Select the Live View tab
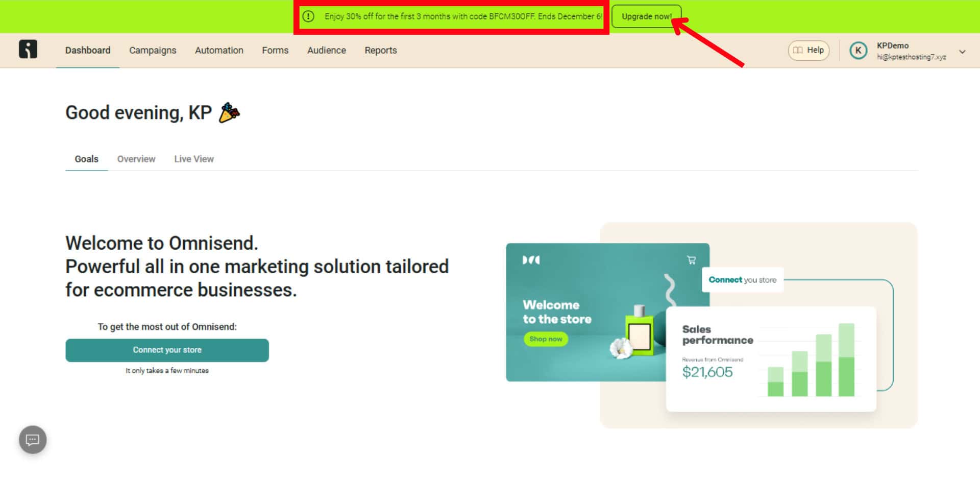980x477 pixels. click(193, 159)
